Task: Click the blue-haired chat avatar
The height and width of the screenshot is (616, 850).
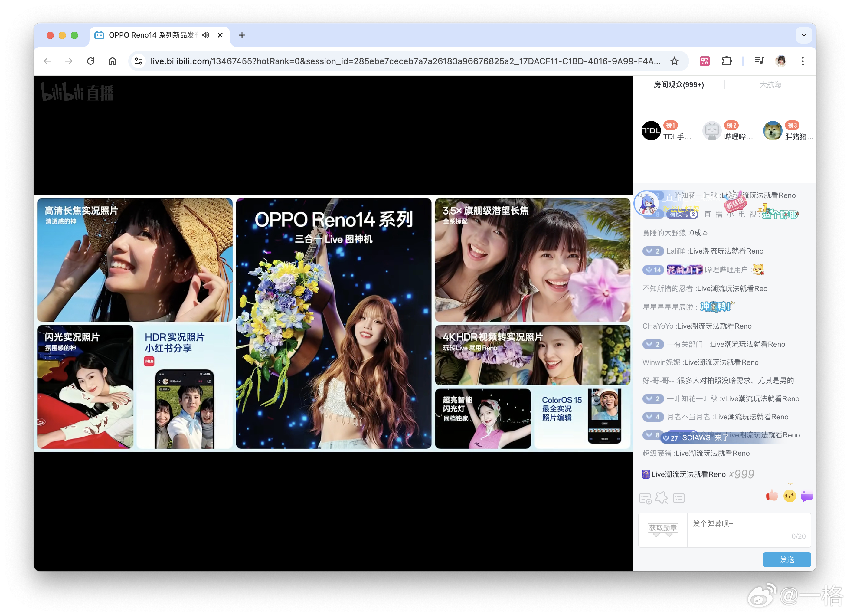Action: tap(647, 203)
